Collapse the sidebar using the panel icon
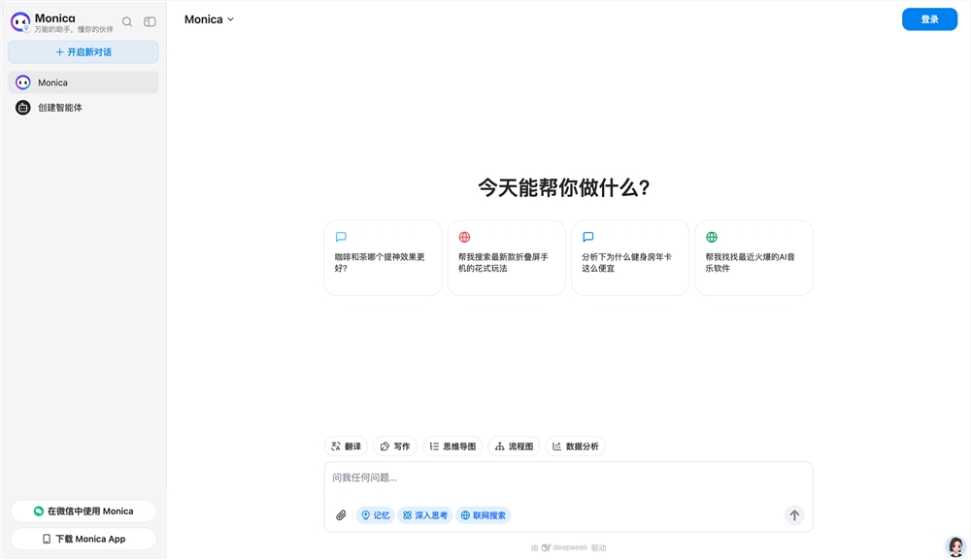Viewport: 971px width, 560px height. pyautogui.click(x=150, y=21)
